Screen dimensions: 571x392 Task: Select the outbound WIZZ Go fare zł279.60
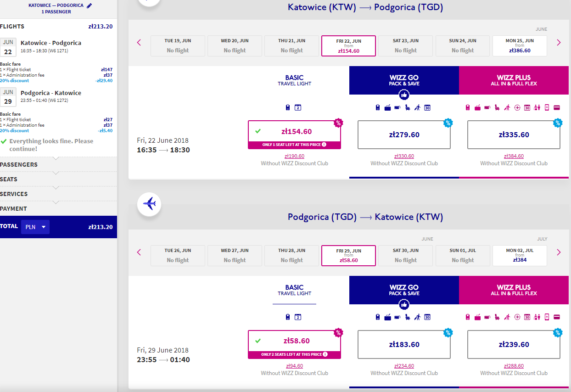click(404, 135)
